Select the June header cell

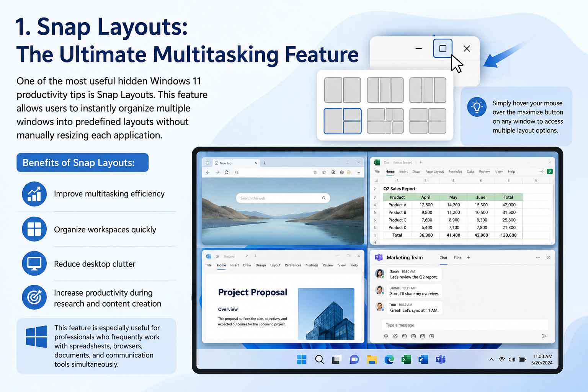click(x=481, y=197)
